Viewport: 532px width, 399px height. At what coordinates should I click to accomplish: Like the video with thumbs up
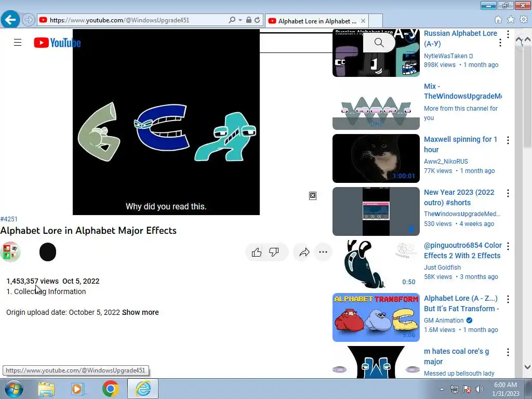[257, 252]
